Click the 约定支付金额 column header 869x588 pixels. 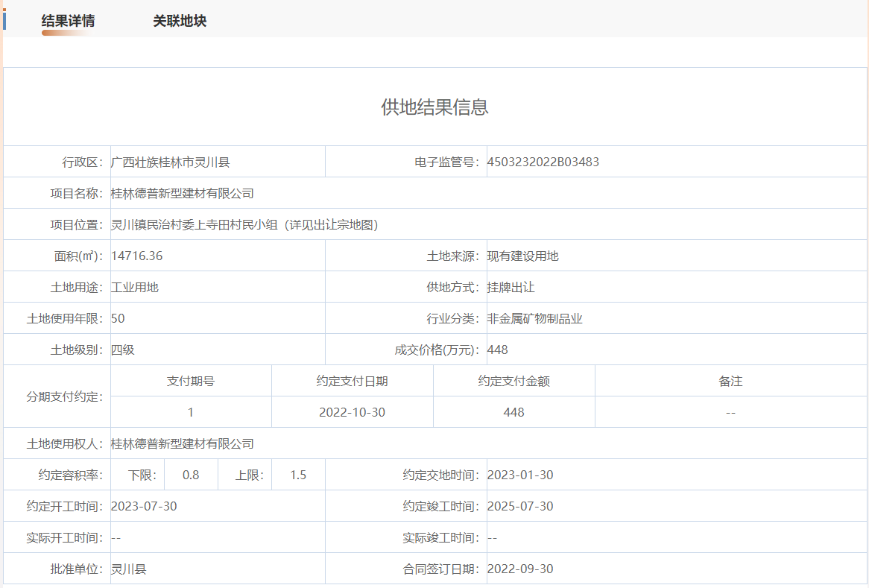point(513,381)
